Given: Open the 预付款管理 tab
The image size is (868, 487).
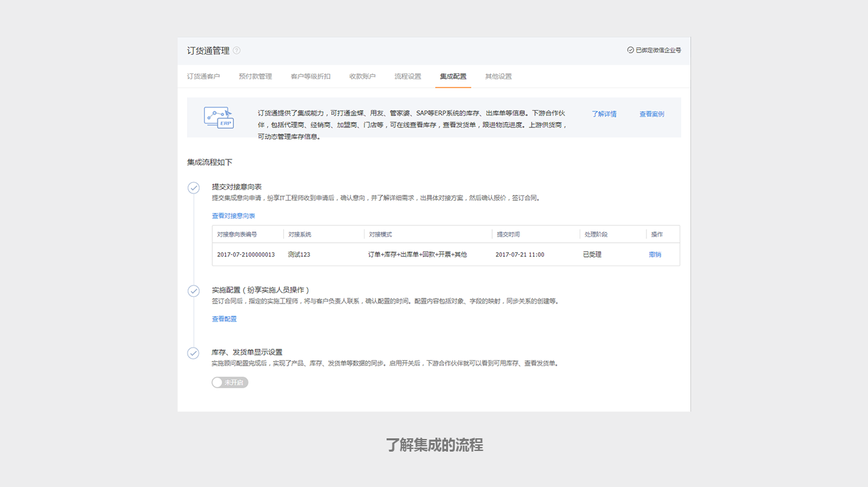Looking at the screenshot, I should [255, 77].
